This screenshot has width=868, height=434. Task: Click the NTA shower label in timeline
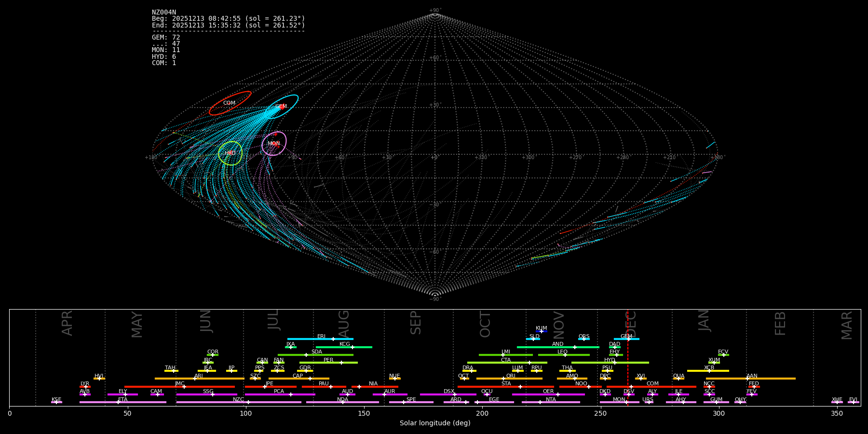(x=551, y=400)
